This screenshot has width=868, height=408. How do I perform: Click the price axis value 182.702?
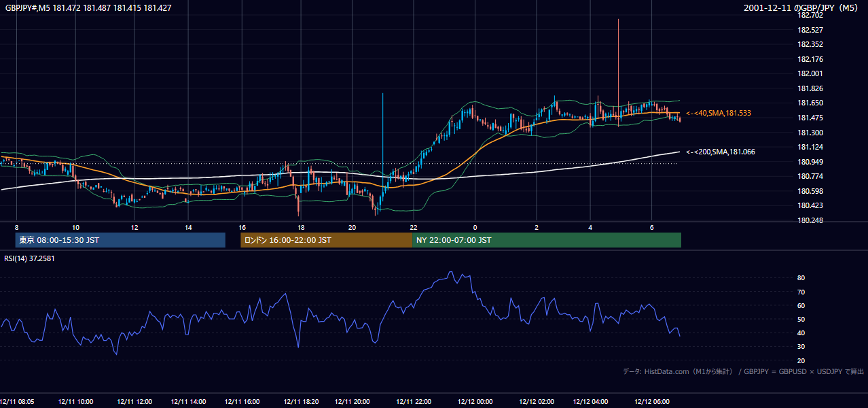(x=810, y=15)
